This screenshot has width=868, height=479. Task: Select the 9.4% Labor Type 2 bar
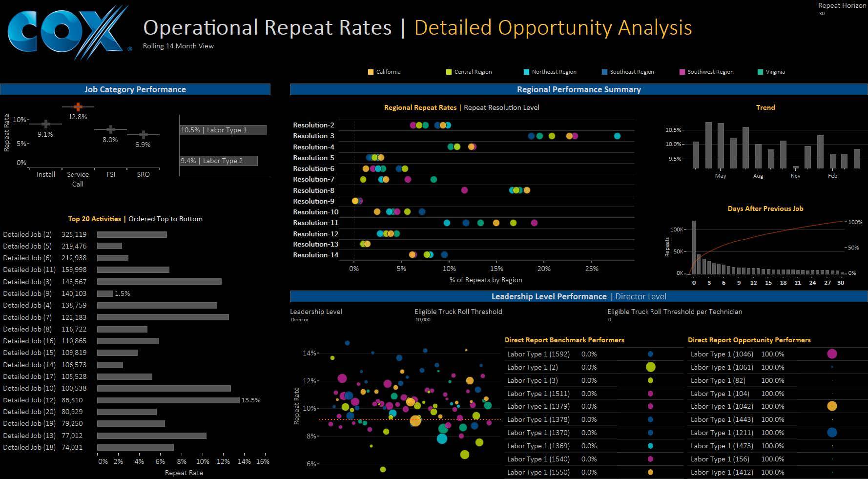coord(218,161)
